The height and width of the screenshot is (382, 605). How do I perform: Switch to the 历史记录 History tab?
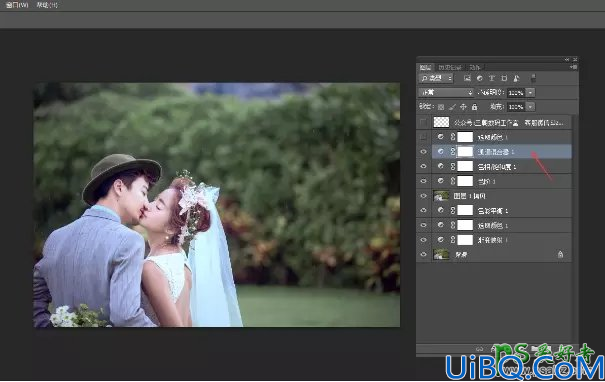coord(450,68)
